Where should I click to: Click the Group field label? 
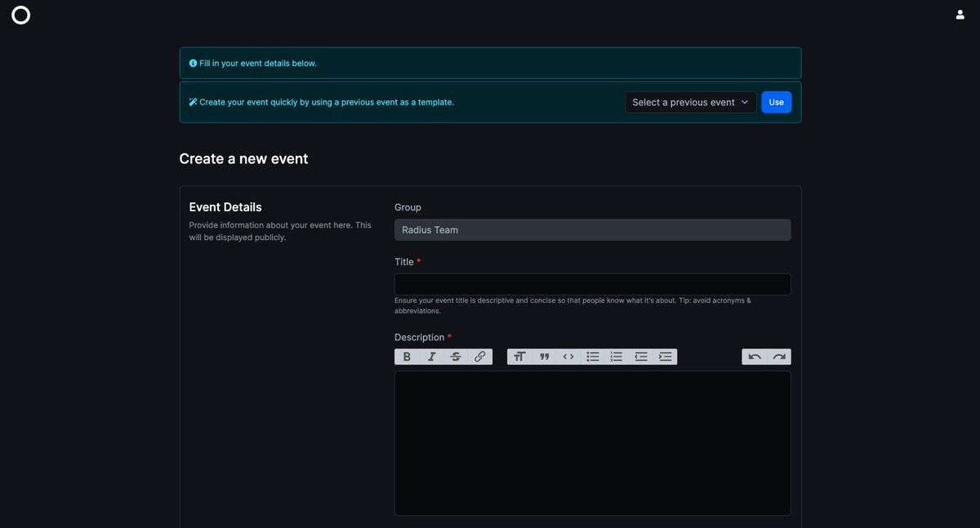point(408,207)
